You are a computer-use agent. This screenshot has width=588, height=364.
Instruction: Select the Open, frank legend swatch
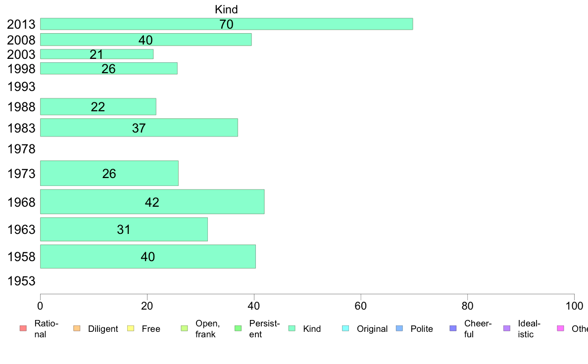184,328
